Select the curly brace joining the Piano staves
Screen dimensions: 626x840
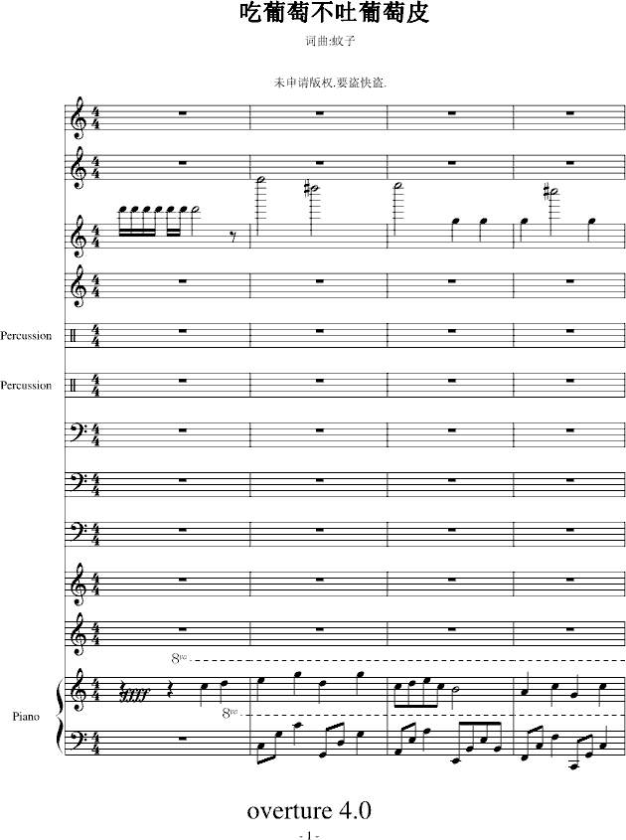(59, 716)
